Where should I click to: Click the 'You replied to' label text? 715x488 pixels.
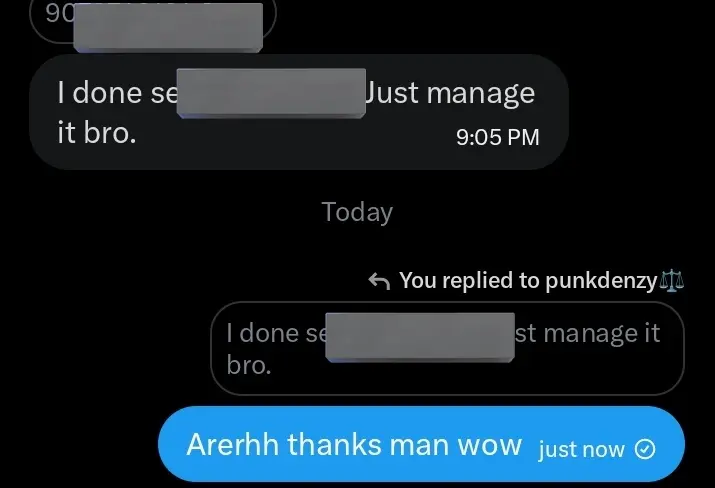click(x=469, y=280)
